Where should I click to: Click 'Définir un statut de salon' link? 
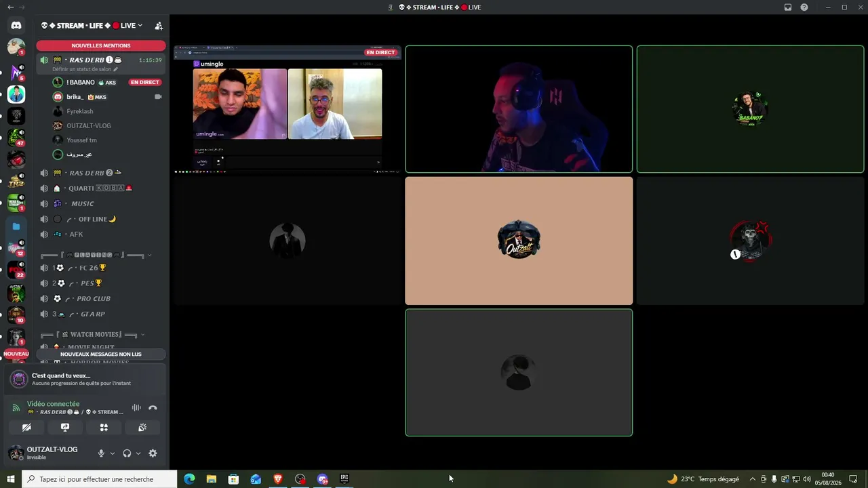pos(85,69)
